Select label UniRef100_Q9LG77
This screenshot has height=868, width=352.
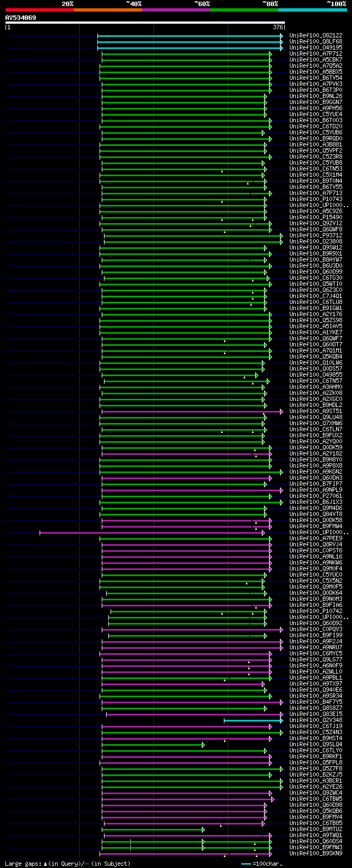click(x=316, y=659)
